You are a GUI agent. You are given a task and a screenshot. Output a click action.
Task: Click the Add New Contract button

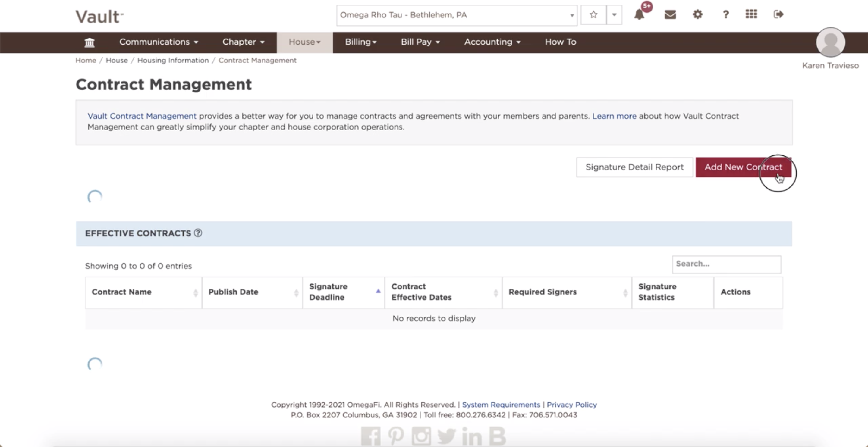point(743,167)
